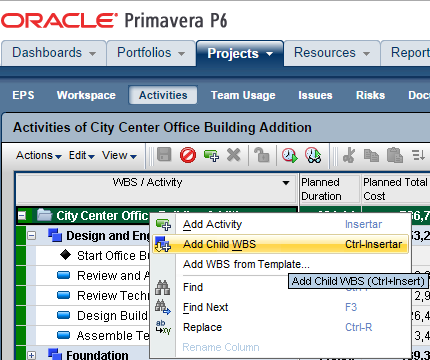Open the Resources tab
The image size is (430, 360).
coord(332,53)
